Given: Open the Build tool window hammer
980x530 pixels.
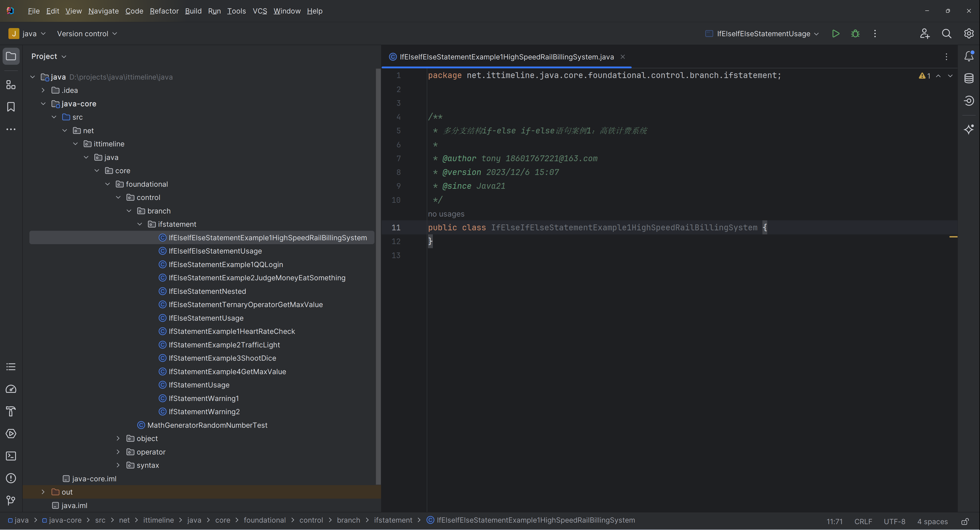Looking at the screenshot, I should 11,411.
